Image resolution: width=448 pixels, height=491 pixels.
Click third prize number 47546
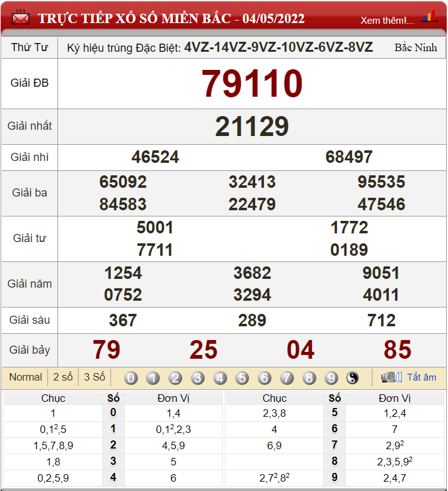(x=381, y=205)
